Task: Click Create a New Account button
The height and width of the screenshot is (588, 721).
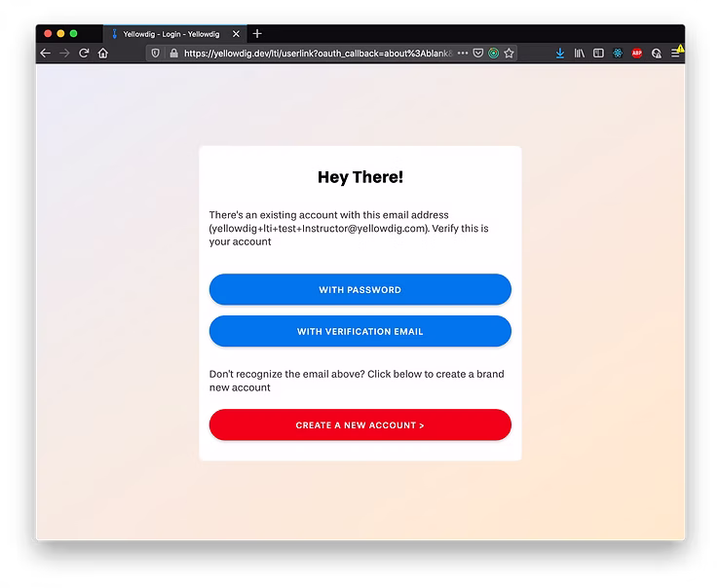Action: tap(360, 425)
